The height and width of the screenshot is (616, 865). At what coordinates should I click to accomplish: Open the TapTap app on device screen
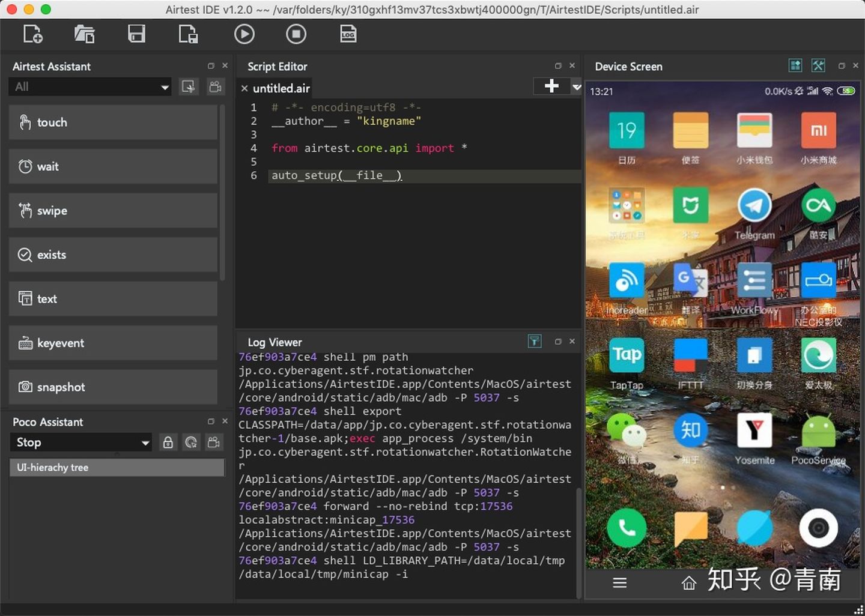point(627,356)
